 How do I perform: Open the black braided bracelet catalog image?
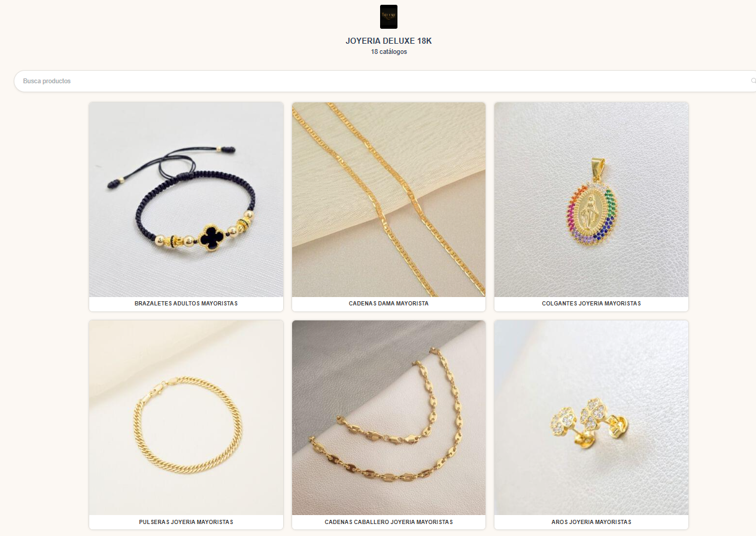click(x=186, y=199)
